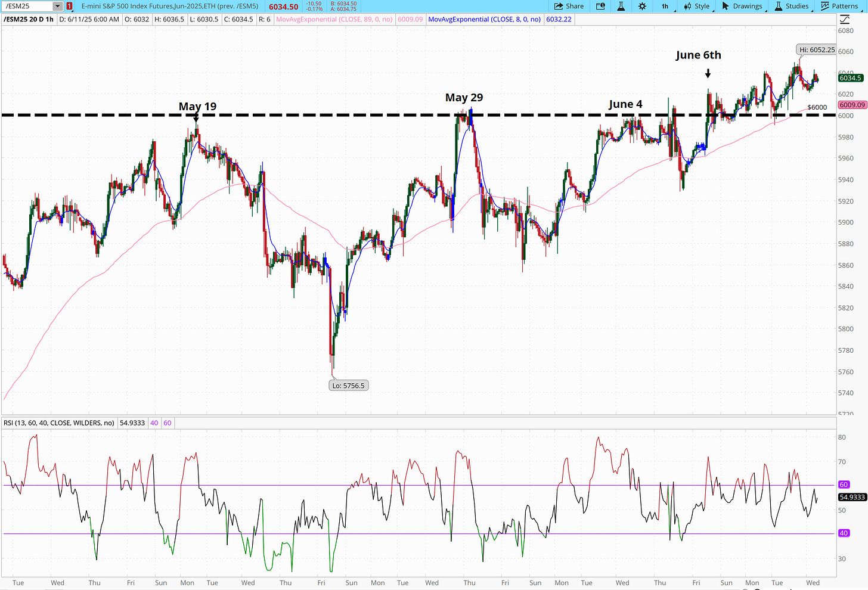
Task: Click the price axis scale icon under Patterns
Action: (x=845, y=20)
